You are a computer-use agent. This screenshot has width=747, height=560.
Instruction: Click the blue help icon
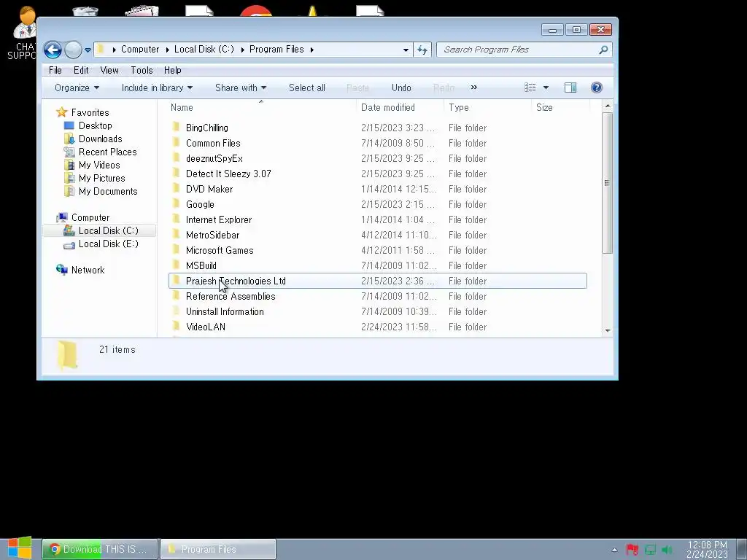pos(597,87)
